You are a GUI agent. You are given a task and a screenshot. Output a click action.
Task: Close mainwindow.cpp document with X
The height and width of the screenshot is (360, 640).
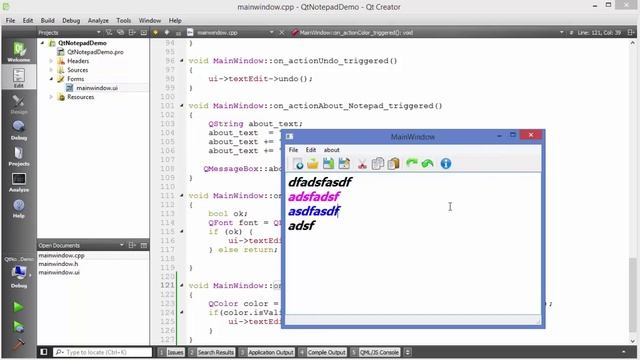[x=282, y=32]
